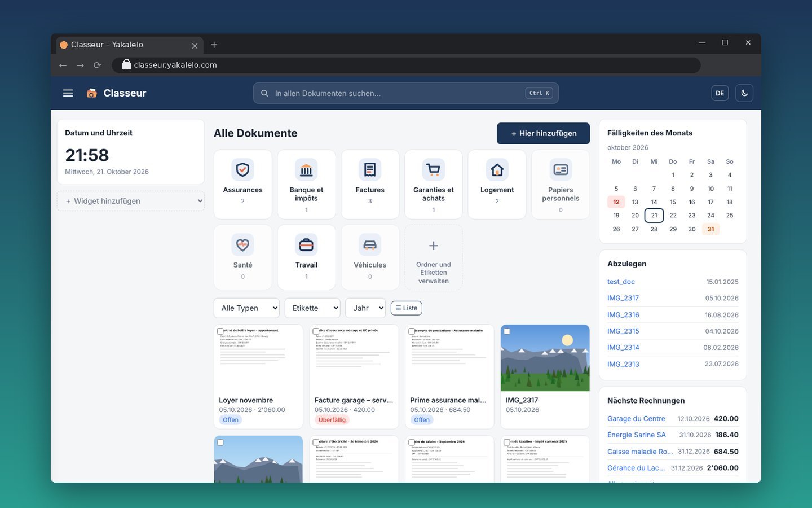
Task: Toggle dark mode moon icon
Action: click(744, 93)
